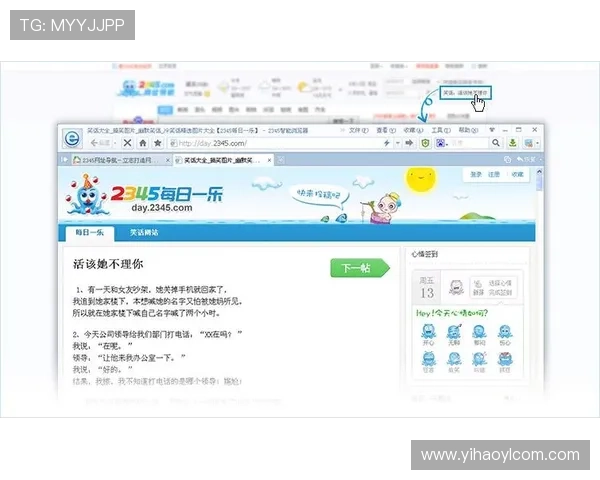Click the date cell showing 13

[x=427, y=288]
